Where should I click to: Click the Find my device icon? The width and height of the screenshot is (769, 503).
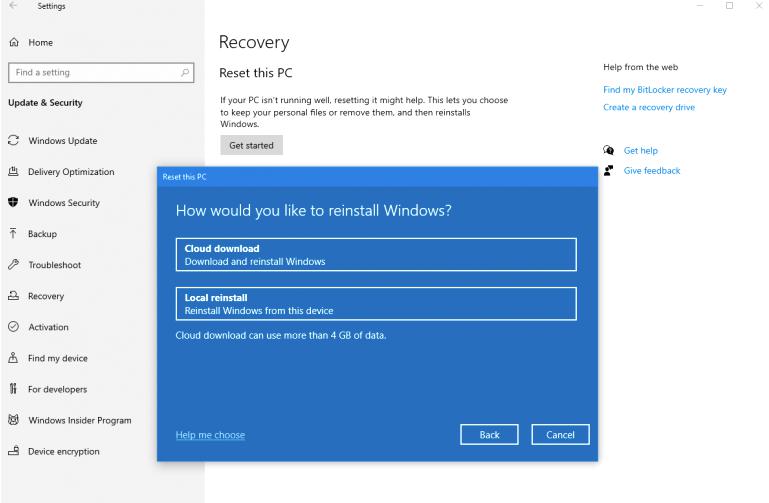pyautogui.click(x=13, y=357)
